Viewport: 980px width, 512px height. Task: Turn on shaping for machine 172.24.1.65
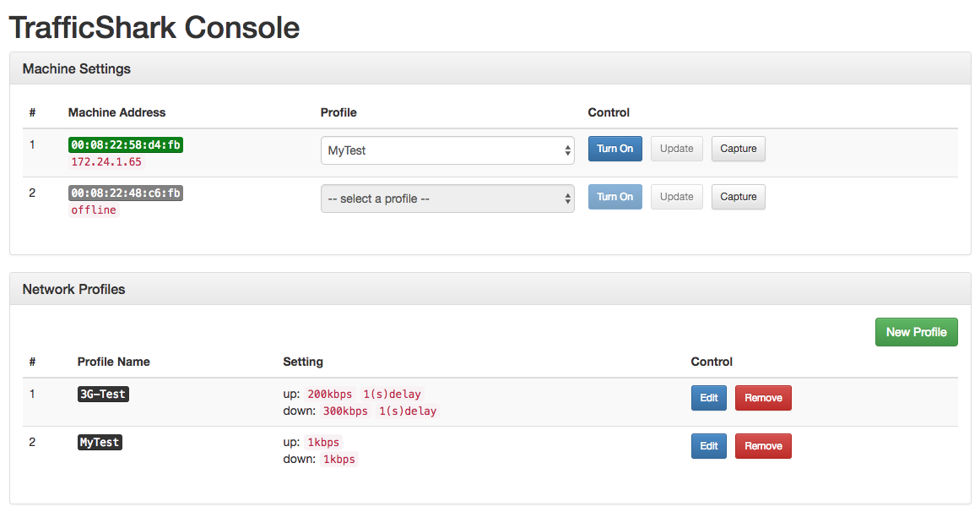(x=615, y=149)
